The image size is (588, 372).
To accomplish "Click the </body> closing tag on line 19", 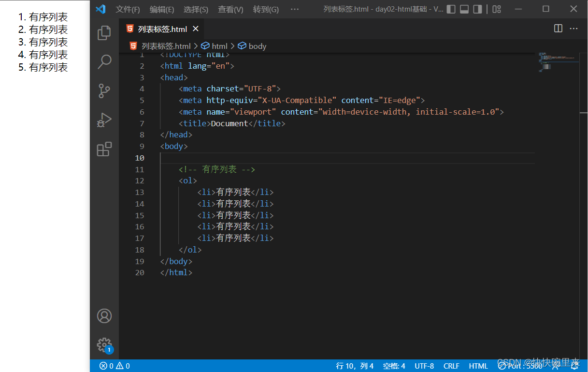I will tap(176, 261).
